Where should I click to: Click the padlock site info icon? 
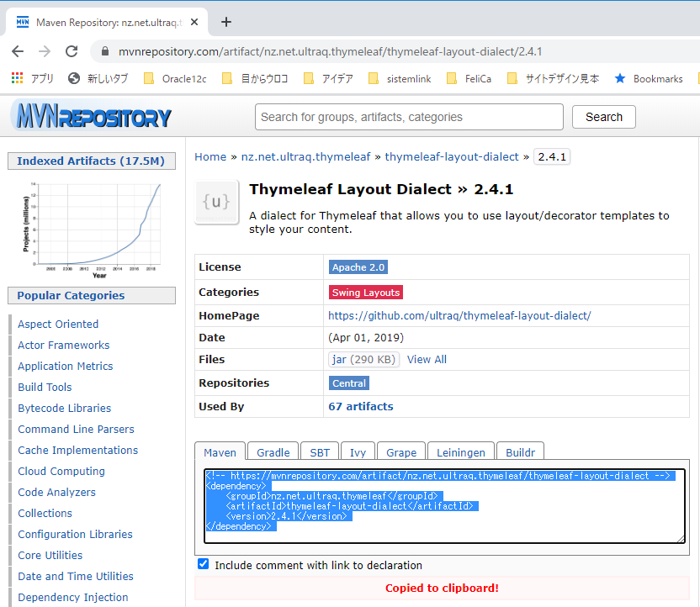[105, 51]
